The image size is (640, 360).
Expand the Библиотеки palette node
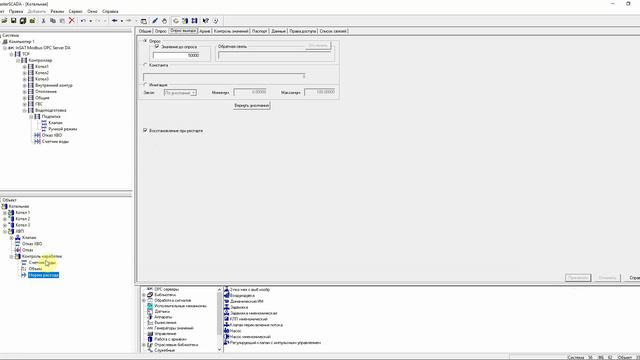point(144,295)
